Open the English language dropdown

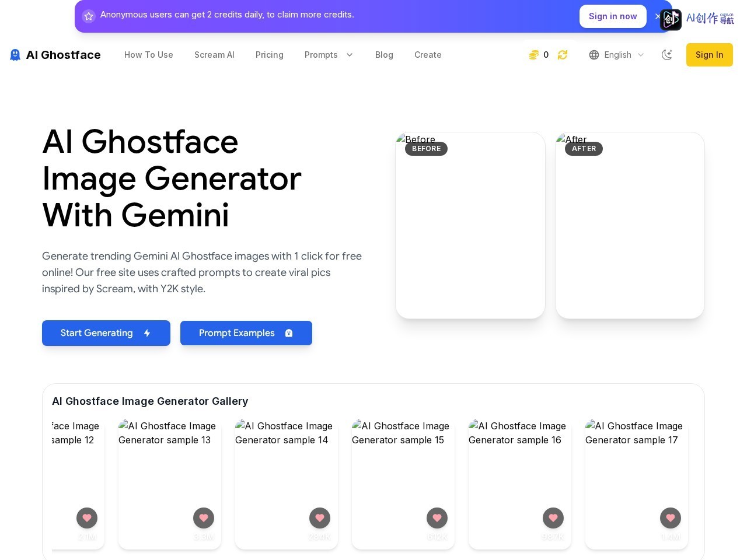click(617, 55)
